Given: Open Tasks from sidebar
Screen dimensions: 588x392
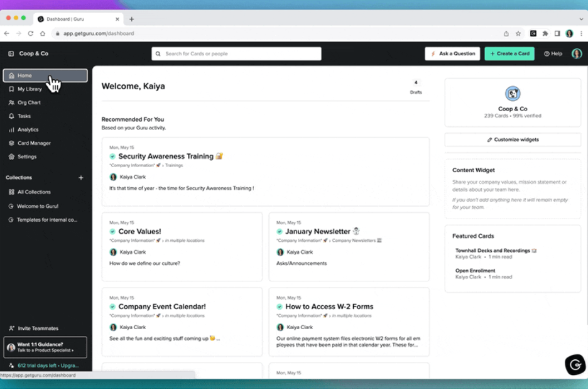Looking at the screenshot, I should pyautogui.click(x=24, y=116).
